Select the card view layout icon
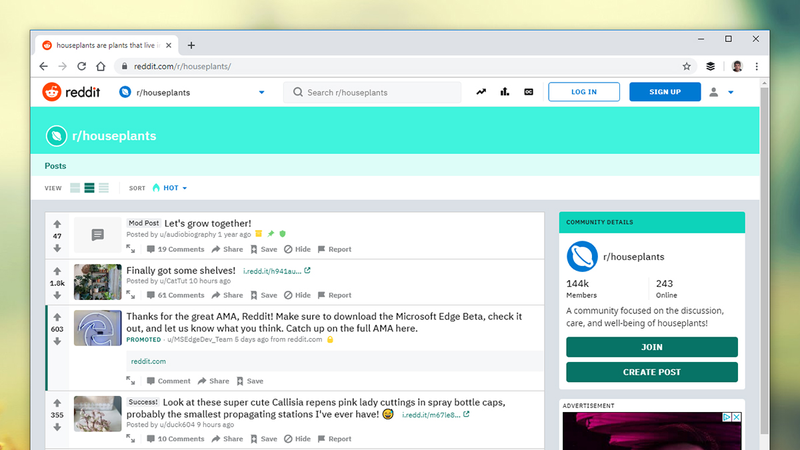800x450 pixels. click(75, 188)
